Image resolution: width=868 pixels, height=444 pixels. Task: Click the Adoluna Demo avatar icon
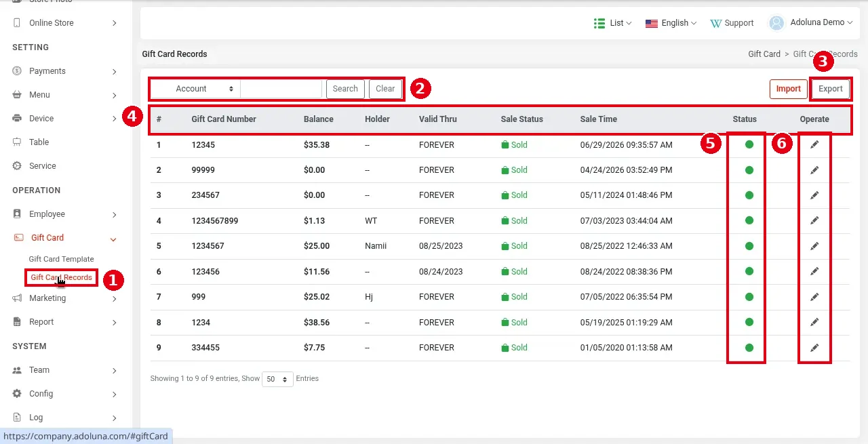tap(776, 23)
